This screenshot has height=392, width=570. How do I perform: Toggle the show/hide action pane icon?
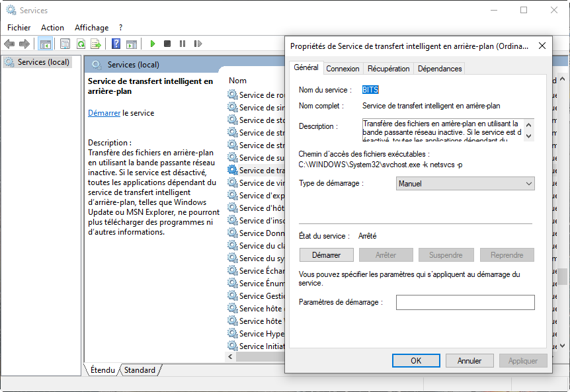coord(132,44)
